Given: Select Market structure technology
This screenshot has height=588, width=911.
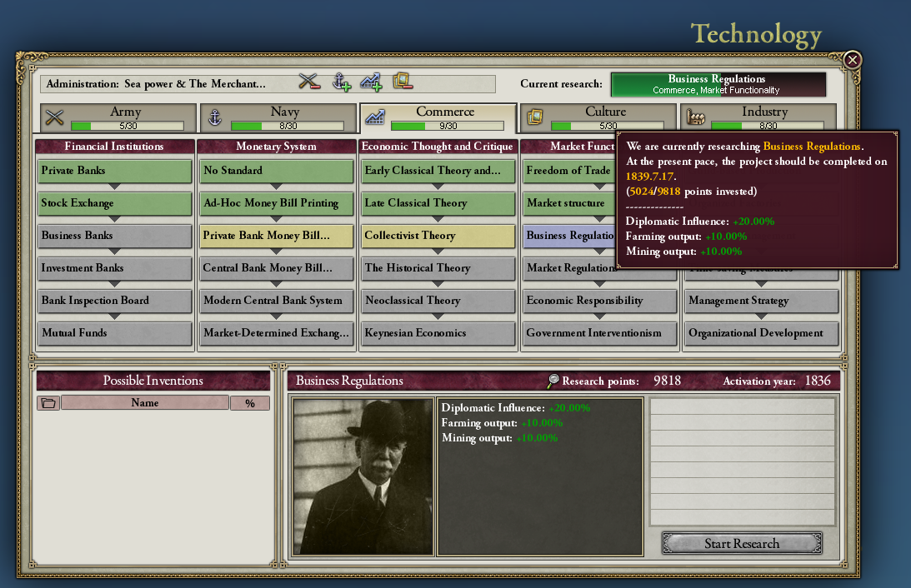Looking at the screenshot, I should 568,203.
